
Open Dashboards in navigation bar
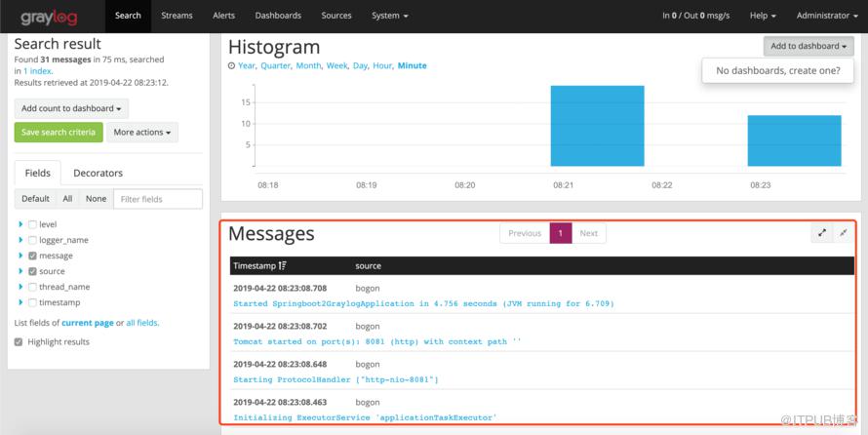(278, 16)
